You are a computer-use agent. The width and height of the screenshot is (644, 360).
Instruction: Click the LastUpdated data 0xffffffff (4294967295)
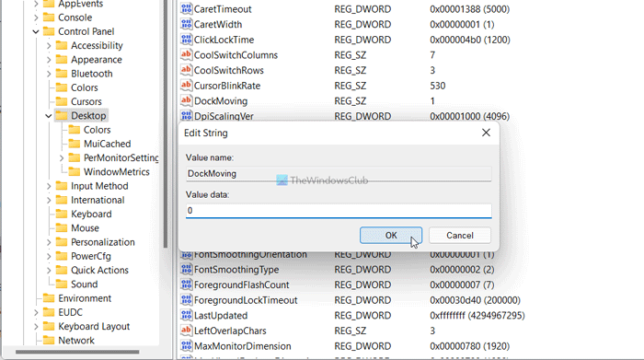pos(477,315)
